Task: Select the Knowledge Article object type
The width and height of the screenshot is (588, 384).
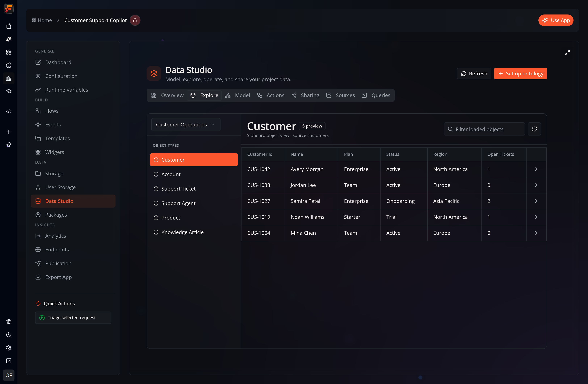Action: pyautogui.click(x=194, y=232)
